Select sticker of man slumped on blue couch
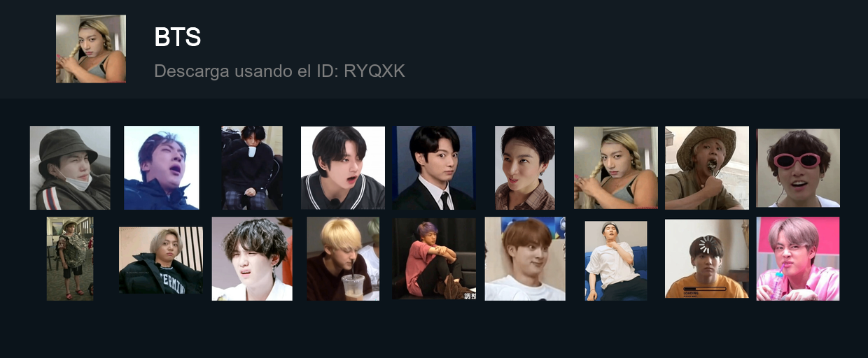The width and height of the screenshot is (868, 358). pos(616,261)
